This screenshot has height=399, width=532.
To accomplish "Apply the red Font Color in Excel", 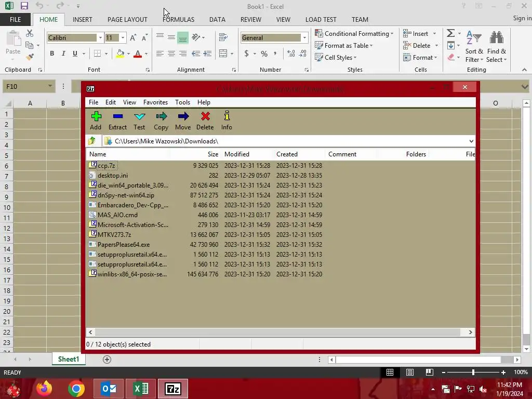I will 138,54.
